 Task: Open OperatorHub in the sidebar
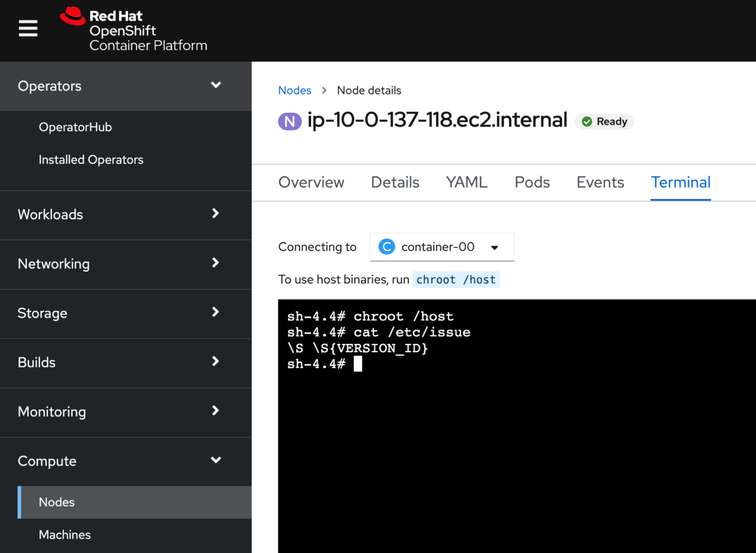(75, 127)
